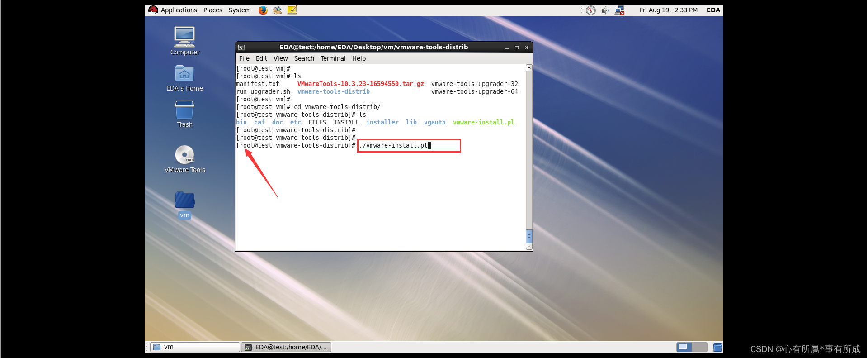Screen dimensions: 868x358
Task: Open the terminal File menu
Action: tap(244, 58)
